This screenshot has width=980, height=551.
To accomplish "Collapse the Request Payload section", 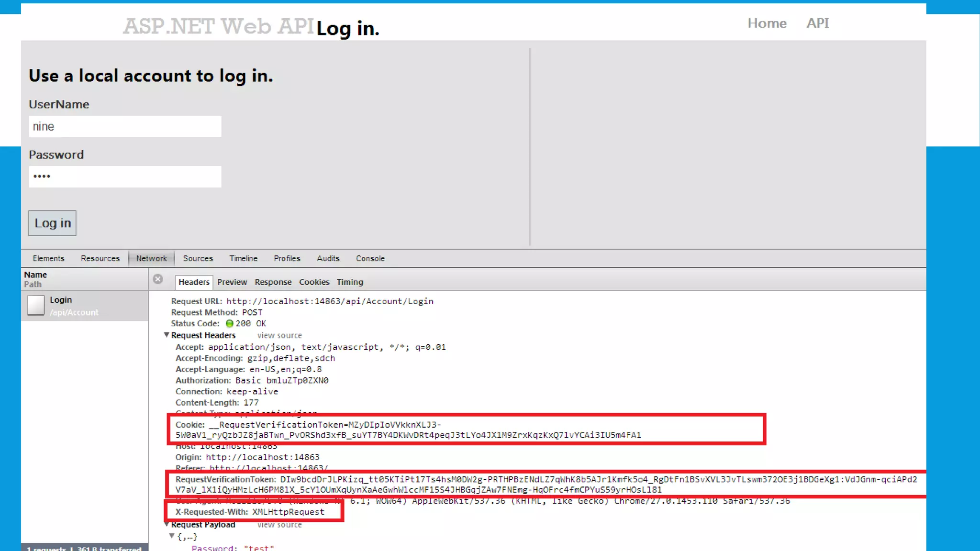I will coord(167,524).
